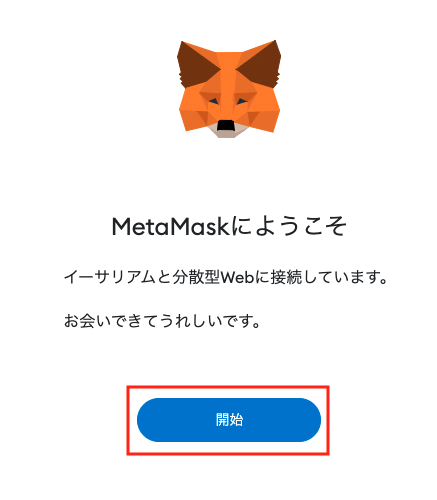Click the fox's beige chin area
The image size is (437, 500).
click(228, 132)
